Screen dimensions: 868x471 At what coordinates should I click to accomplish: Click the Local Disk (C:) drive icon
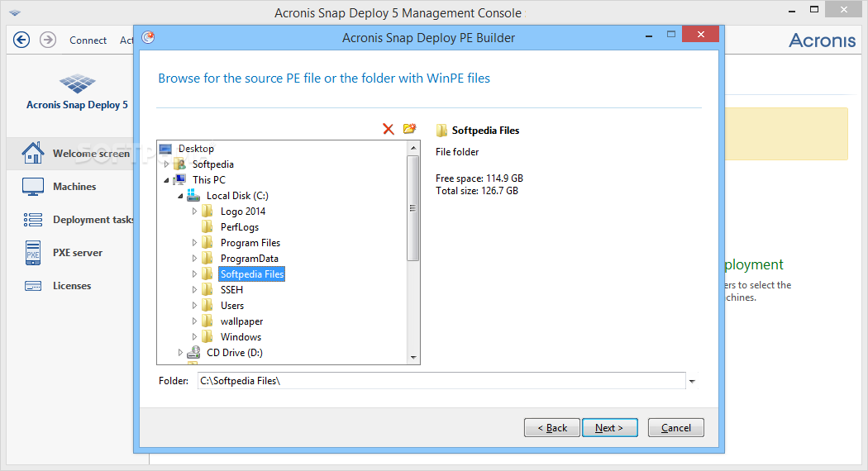pos(193,195)
